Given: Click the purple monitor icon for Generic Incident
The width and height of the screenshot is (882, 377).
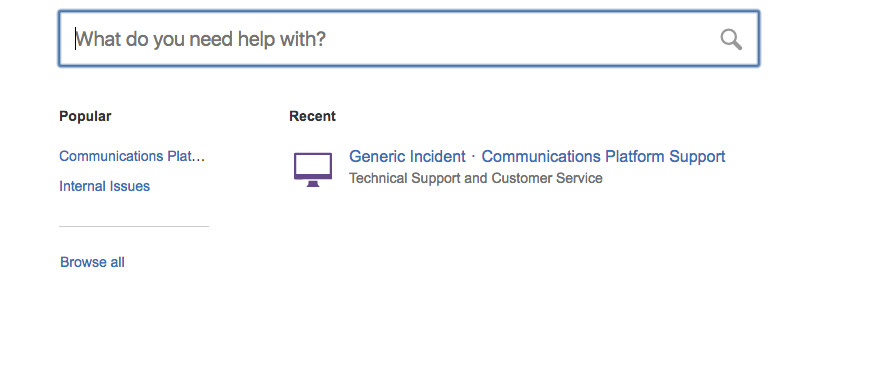Looking at the screenshot, I should pyautogui.click(x=313, y=169).
